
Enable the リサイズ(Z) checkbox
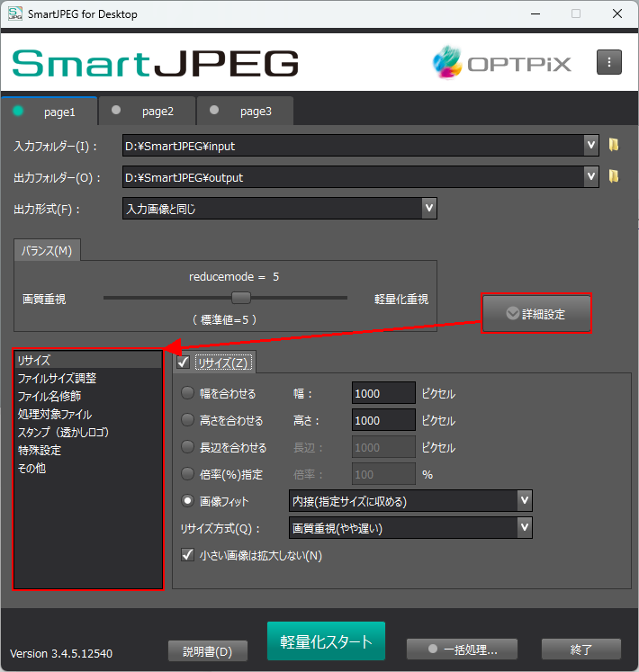point(184,363)
